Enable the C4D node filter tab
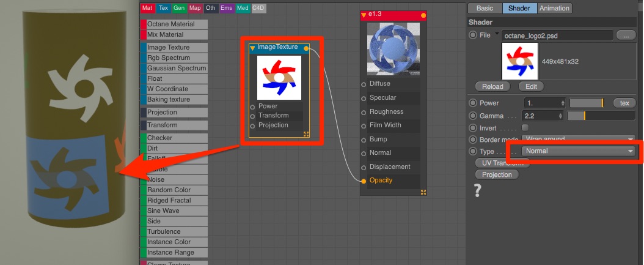Image resolution: width=644 pixels, height=265 pixels. [258, 8]
